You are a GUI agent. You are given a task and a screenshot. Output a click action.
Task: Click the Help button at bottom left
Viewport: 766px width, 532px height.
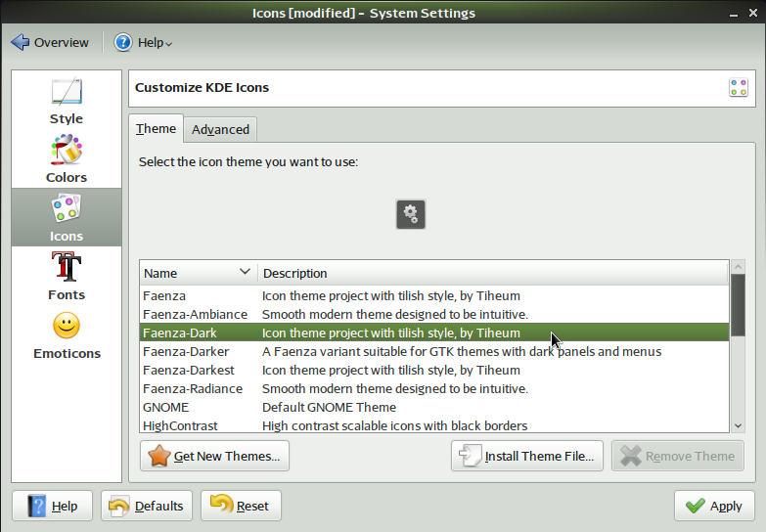click(x=52, y=506)
